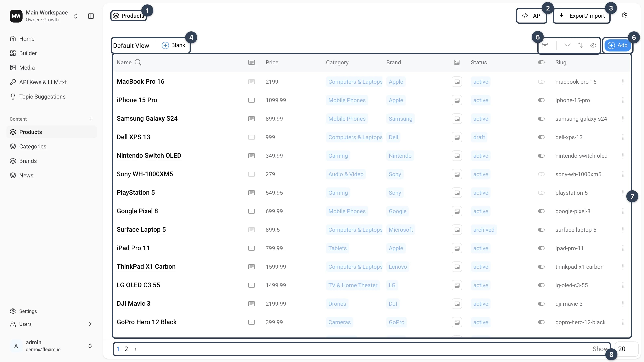This screenshot has width=644, height=362.
Task: Click the Products breadcrumb title
Action: [x=129, y=16]
